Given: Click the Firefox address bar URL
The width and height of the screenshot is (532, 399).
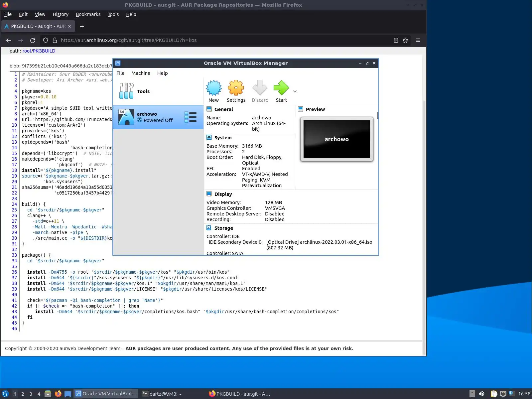Looking at the screenshot, I should click(x=129, y=40).
